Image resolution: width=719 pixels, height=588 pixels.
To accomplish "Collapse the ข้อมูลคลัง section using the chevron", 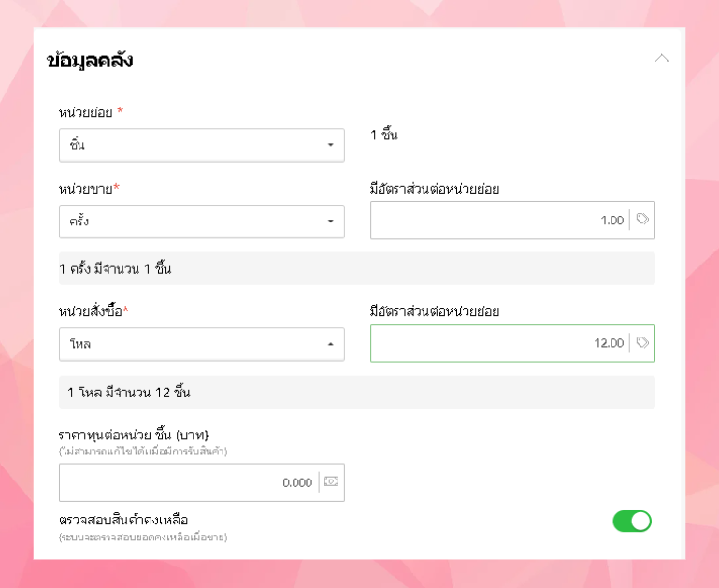I will (662, 58).
